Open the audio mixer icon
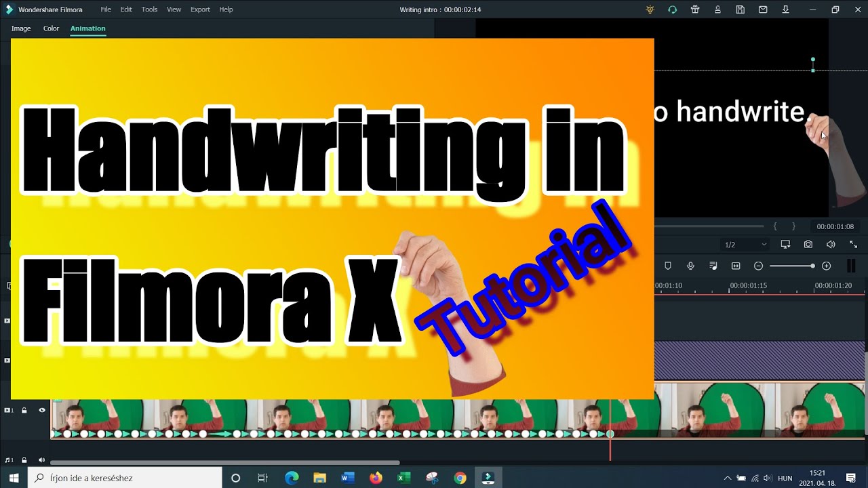This screenshot has width=868, height=488. point(713,266)
